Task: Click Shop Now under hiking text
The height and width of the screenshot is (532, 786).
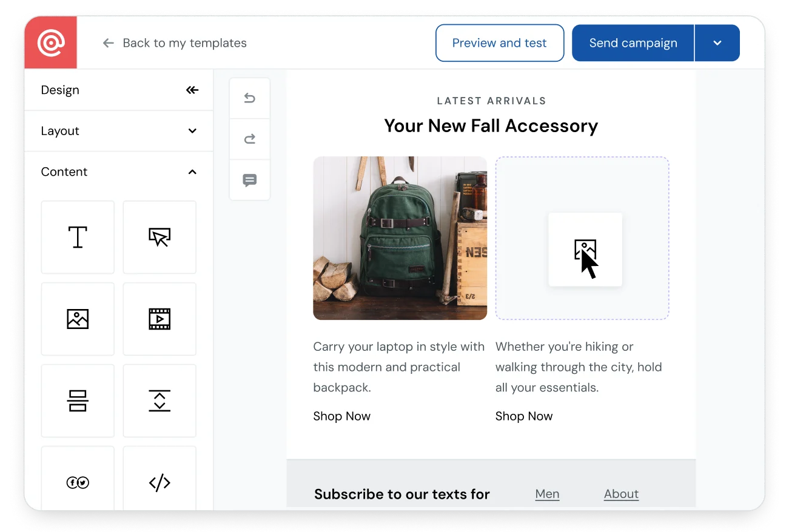Action: pyautogui.click(x=524, y=416)
